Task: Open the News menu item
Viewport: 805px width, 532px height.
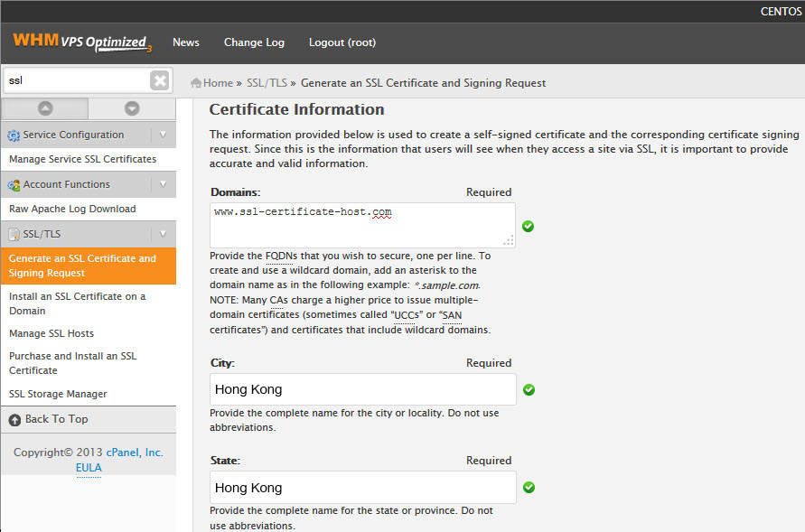Action: 186,42
